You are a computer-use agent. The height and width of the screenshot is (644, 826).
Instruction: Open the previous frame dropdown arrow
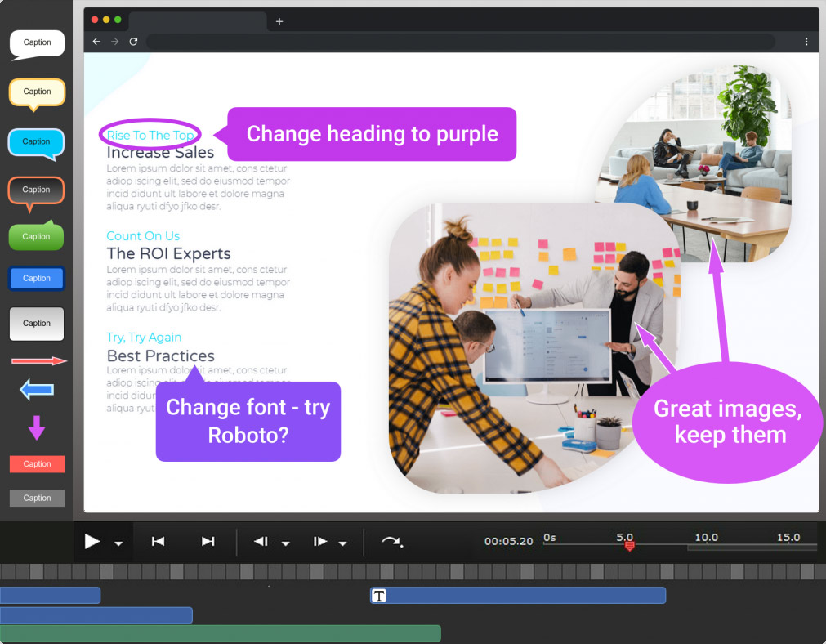pos(286,543)
